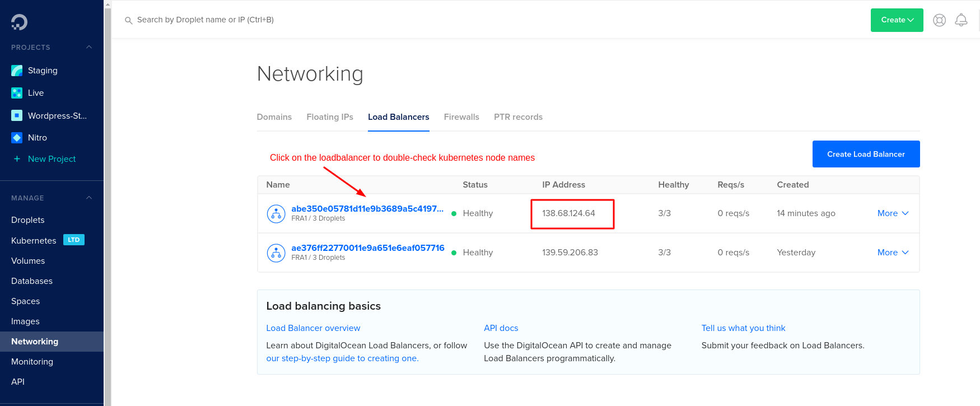Switch to the Floating IPs tab
The height and width of the screenshot is (406, 980).
point(329,117)
